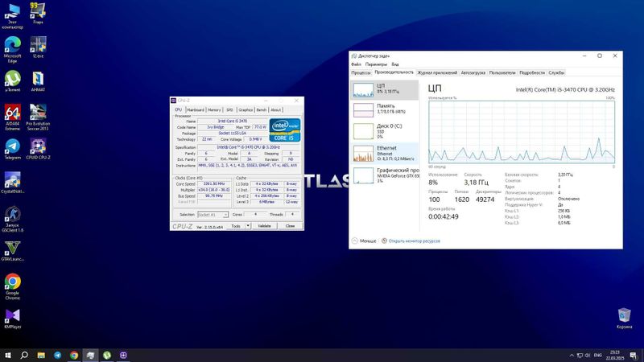Click the CPU usage graph in Task Manager
This screenshot has height=362, width=644.
[522, 132]
